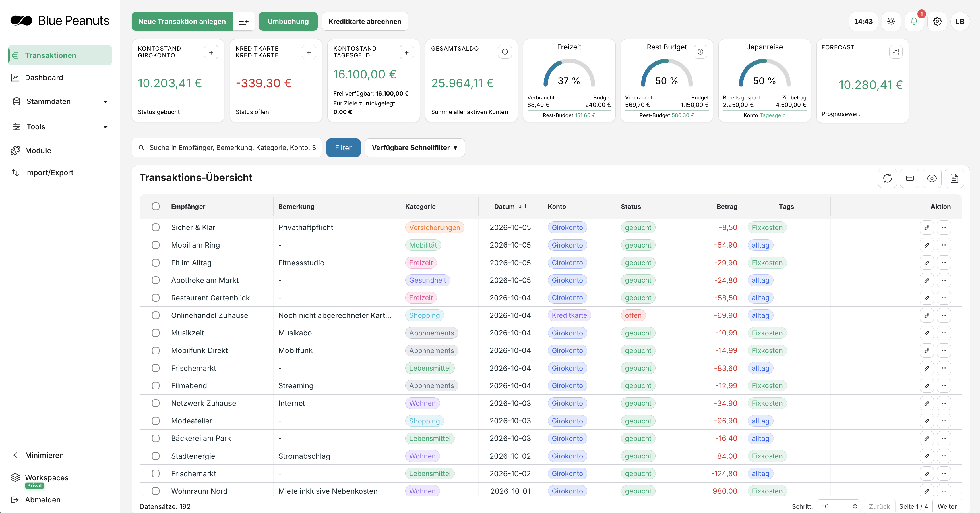Expand Stammdaten sidebar menu
This screenshot has width=980, height=513.
tap(60, 101)
